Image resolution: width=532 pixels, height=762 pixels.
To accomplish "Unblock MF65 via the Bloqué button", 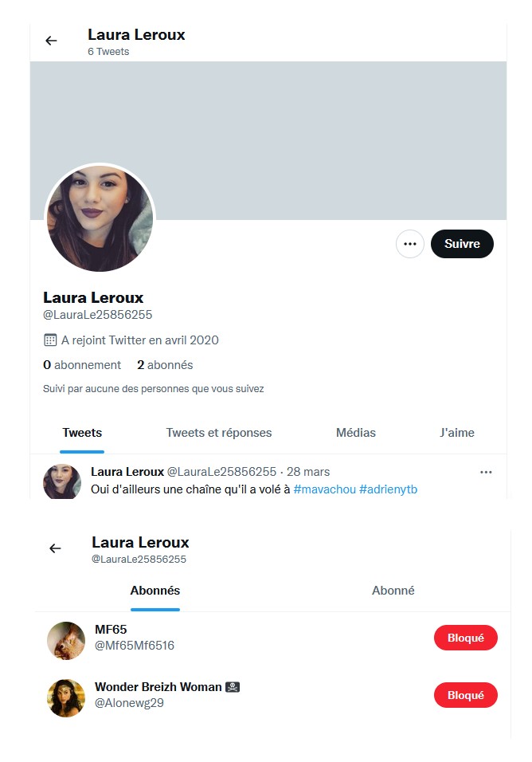I will pos(465,638).
